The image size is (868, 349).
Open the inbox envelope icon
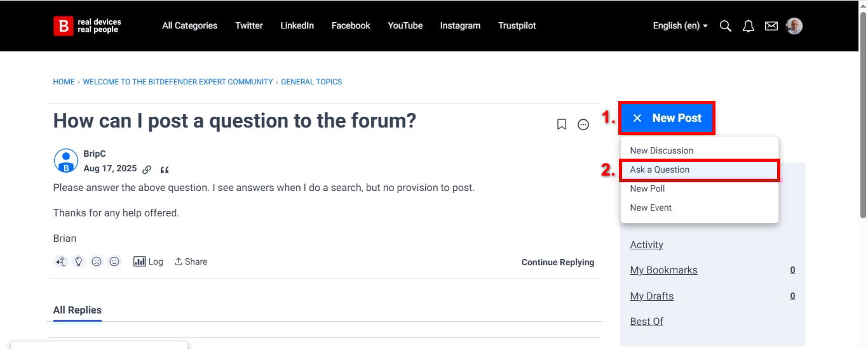click(771, 26)
